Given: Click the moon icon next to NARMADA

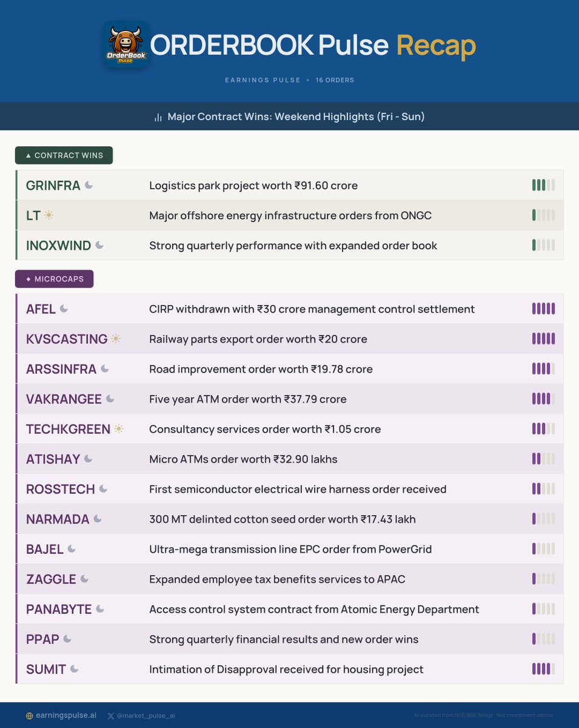Looking at the screenshot, I should tap(97, 519).
